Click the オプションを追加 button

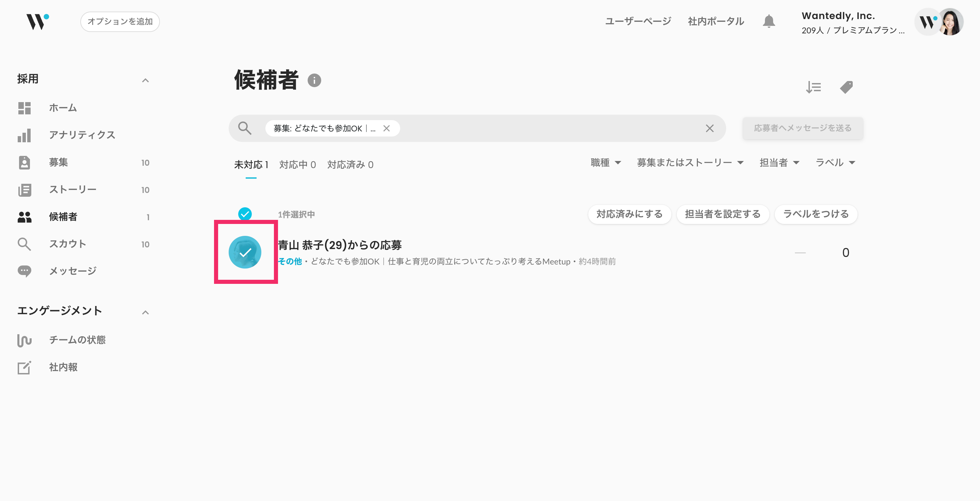click(x=120, y=22)
